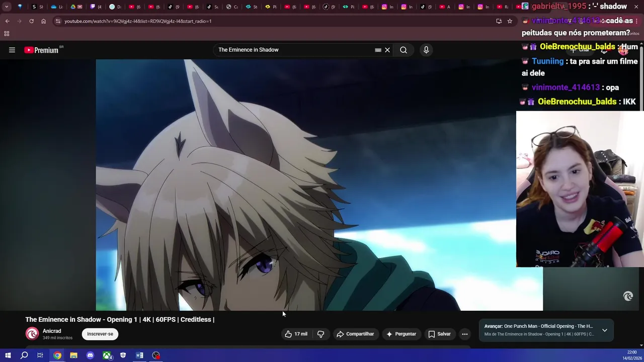The image size is (644, 362).
Task: Click the Perguntar button
Action: [x=401, y=334]
